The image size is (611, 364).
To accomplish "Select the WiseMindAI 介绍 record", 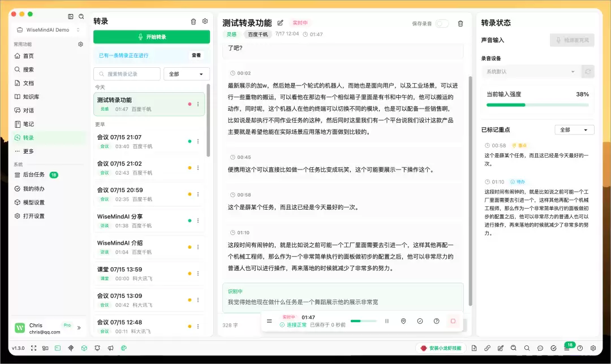I will [x=149, y=247].
